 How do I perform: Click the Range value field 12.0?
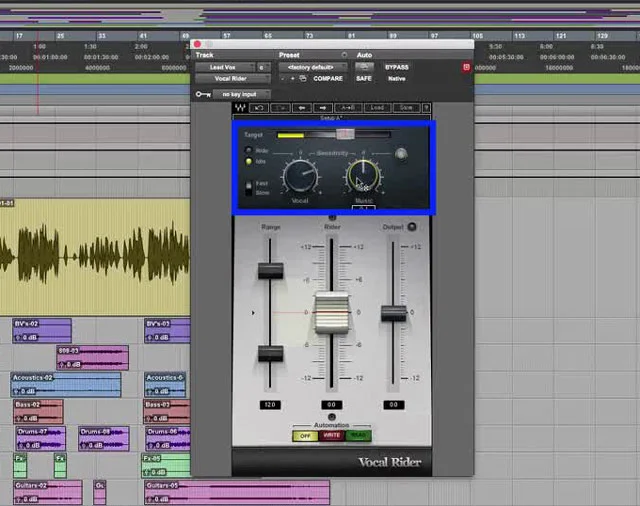[x=270, y=405]
